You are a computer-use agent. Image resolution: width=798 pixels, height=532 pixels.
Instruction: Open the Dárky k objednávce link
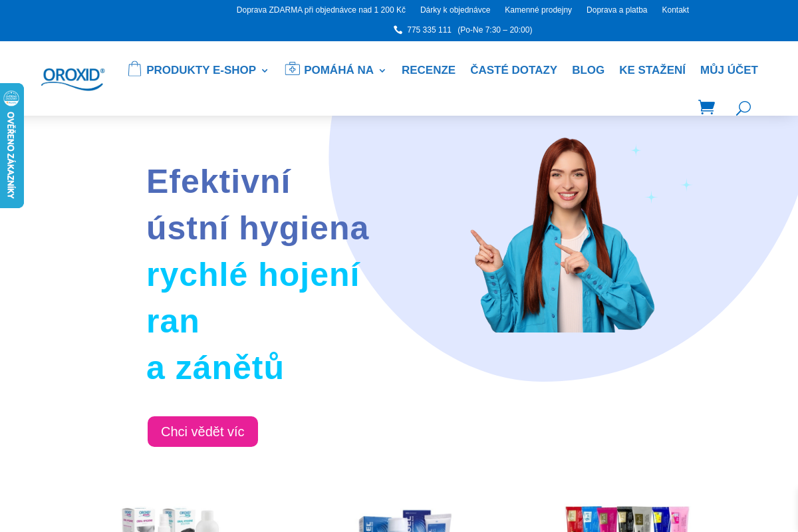455,10
